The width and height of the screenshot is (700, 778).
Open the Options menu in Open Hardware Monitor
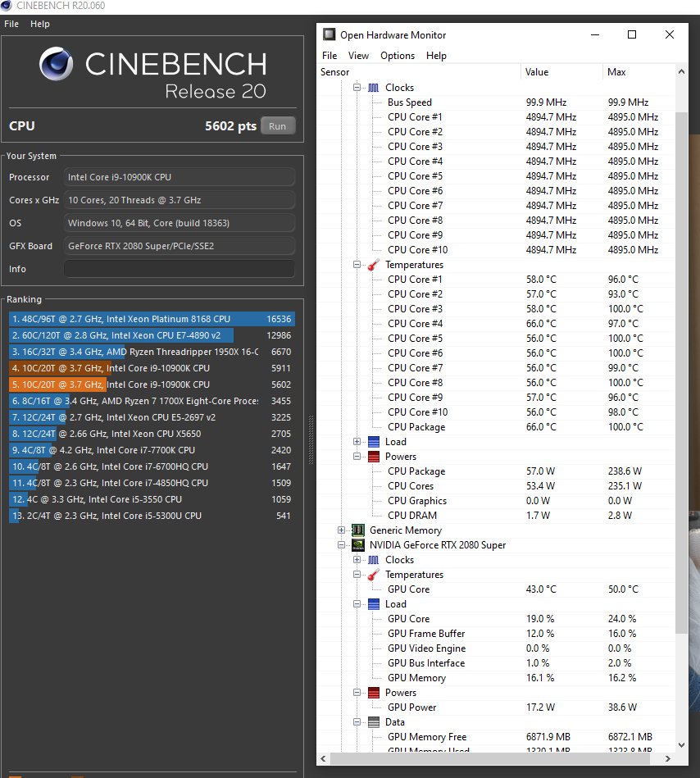point(398,56)
